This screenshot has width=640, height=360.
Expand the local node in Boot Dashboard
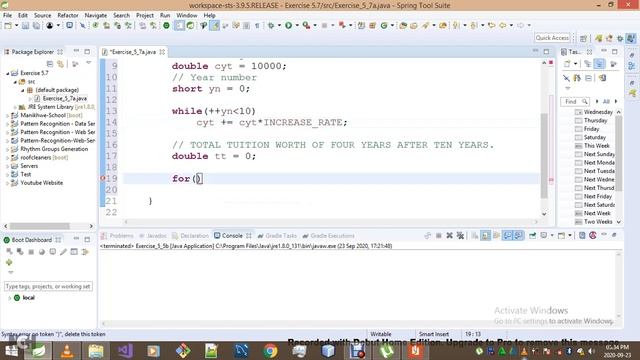tap(9, 298)
